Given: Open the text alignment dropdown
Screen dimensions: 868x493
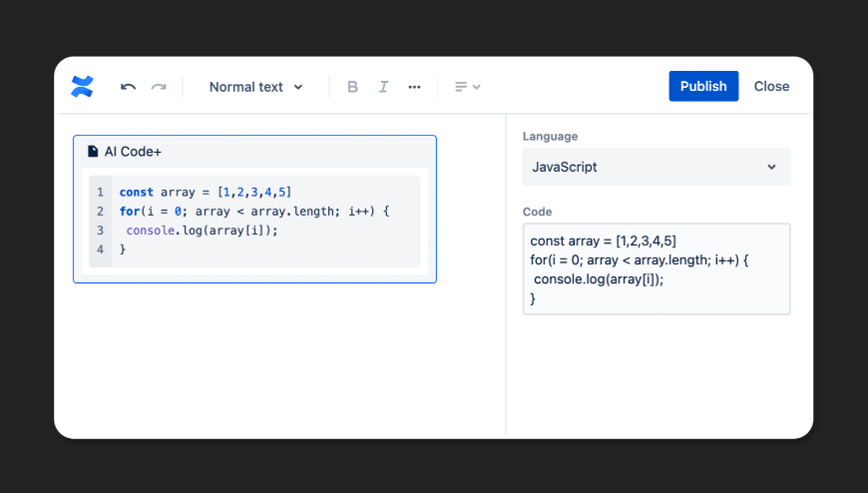Looking at the screenshot, I should pyautogui.click(x=467, y=87).
